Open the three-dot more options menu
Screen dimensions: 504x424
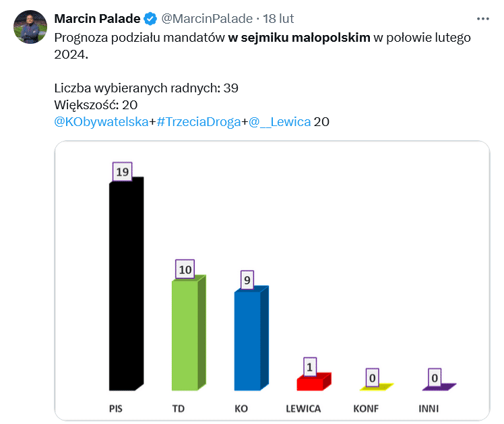coord(483,19)
